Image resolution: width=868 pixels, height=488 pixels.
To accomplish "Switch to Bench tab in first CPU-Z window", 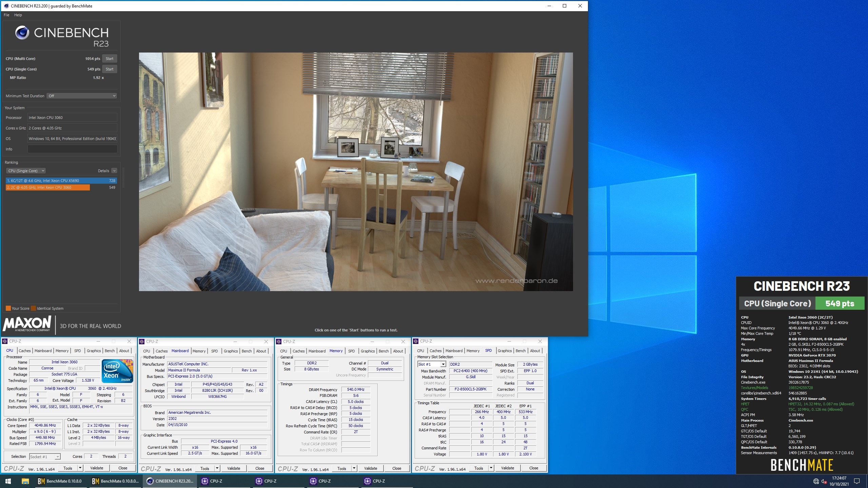I will point(110,351).
